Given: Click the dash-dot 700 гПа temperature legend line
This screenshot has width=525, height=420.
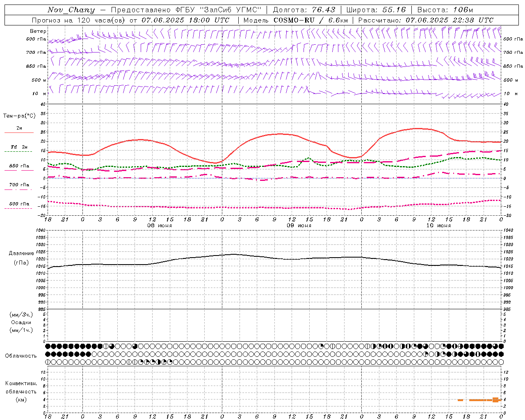Looking at the screenshot, I should 18,189.
